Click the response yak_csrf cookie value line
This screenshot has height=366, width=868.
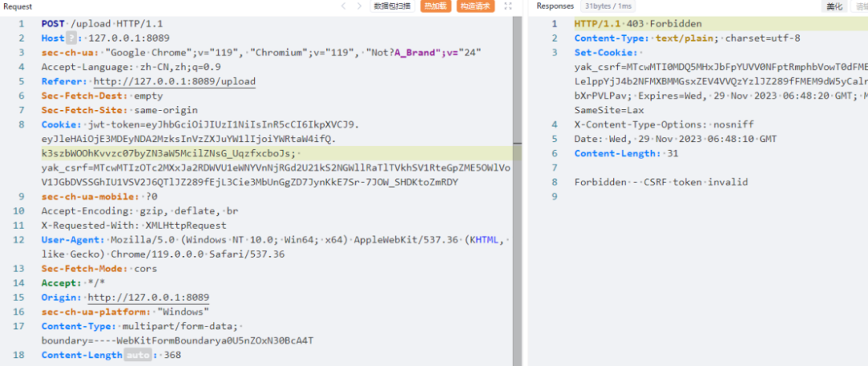tap(721, 67)
